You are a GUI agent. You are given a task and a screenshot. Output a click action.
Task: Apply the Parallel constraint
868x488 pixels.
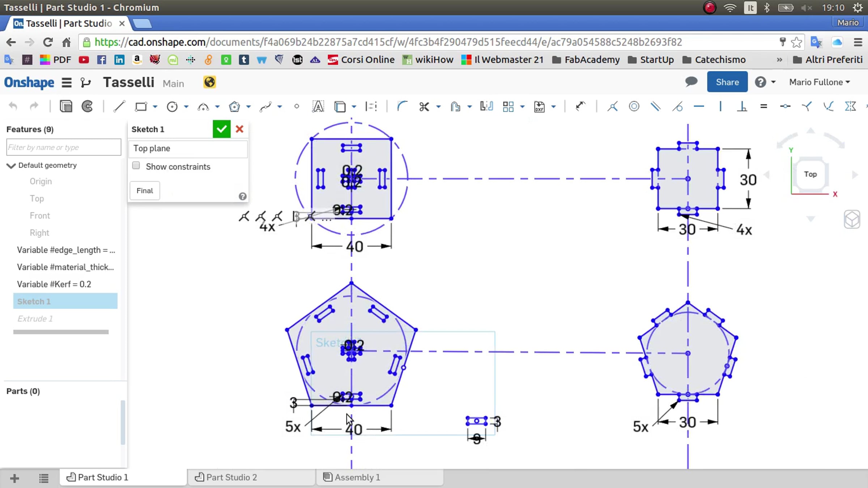click(655, 106)
